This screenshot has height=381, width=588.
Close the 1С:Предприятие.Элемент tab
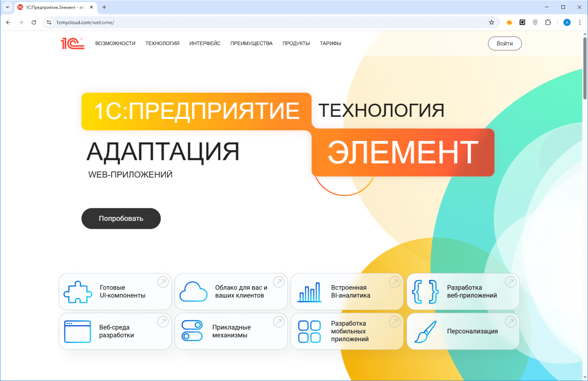click(91, 7)
